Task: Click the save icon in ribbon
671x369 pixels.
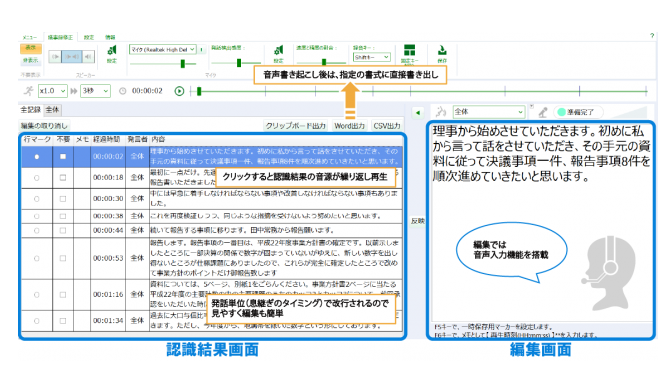Action: click(x=442, y=51)
